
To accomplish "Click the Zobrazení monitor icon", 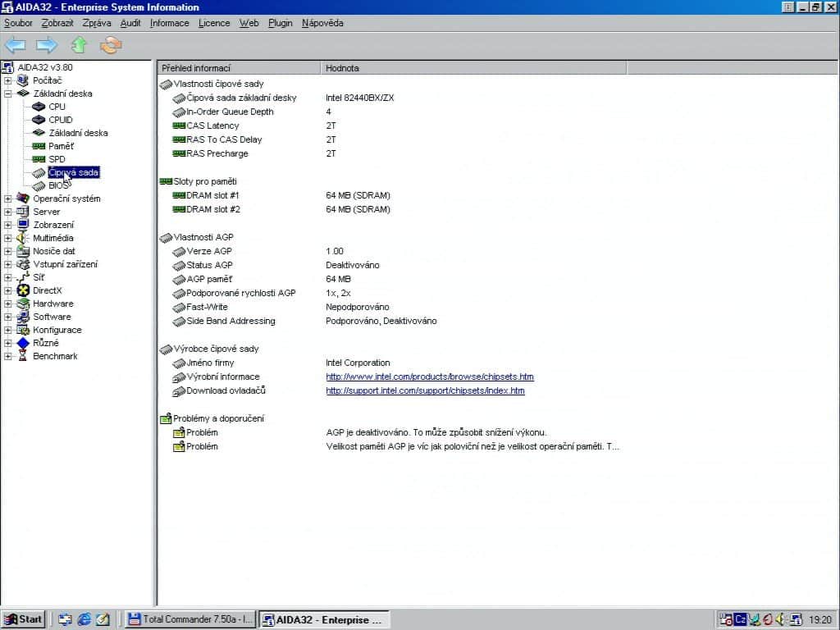I will [22, 225].
